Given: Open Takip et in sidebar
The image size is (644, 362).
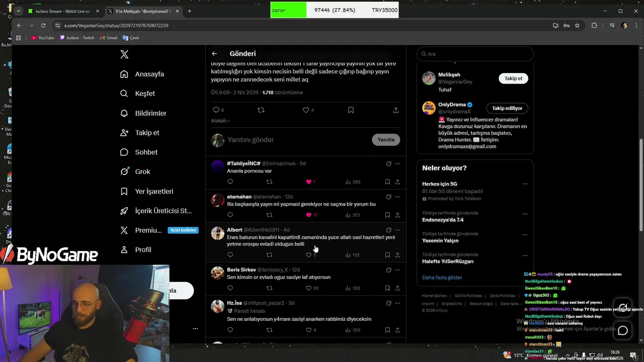Looking at the screenshot, I should click(140, 133).
